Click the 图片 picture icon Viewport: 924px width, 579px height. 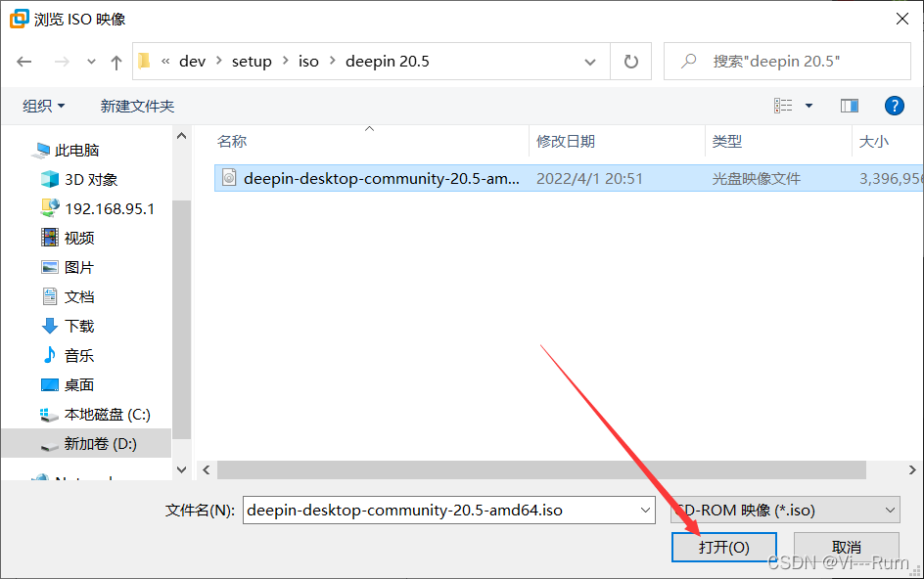(50, 267)
